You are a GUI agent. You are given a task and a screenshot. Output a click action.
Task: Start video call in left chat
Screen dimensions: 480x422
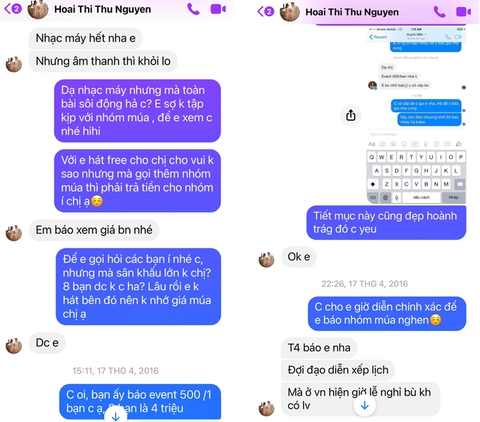coord(218,9)
